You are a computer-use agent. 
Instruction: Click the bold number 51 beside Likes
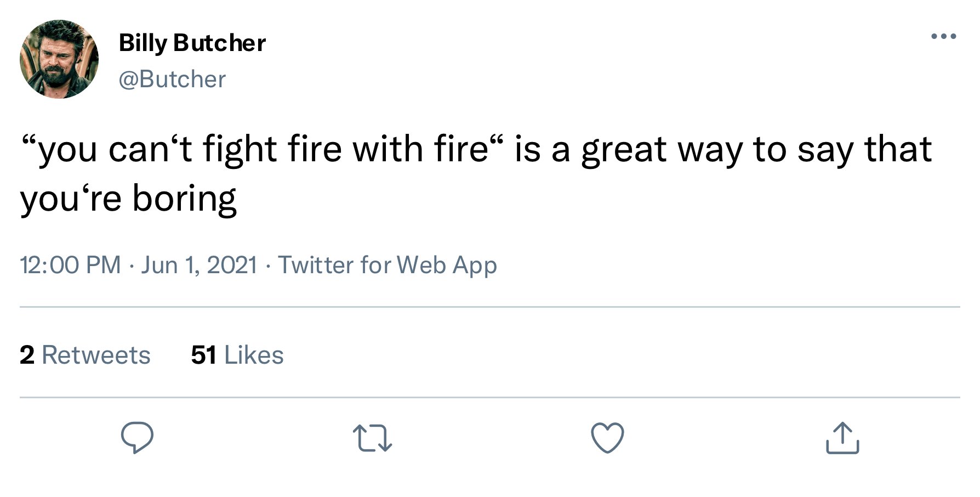point(203,355)
